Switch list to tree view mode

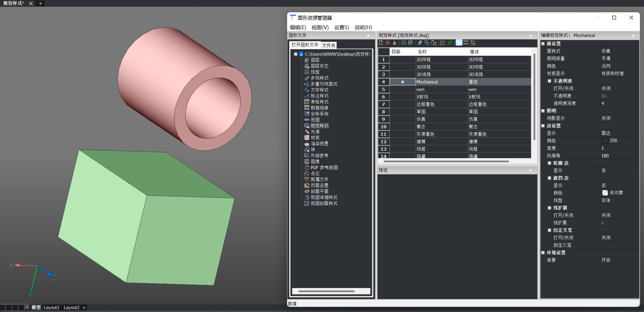click(x=473, y=43)
